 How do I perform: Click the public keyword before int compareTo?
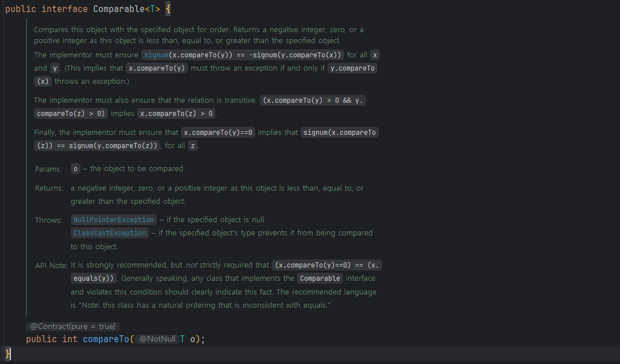(41, 339)
